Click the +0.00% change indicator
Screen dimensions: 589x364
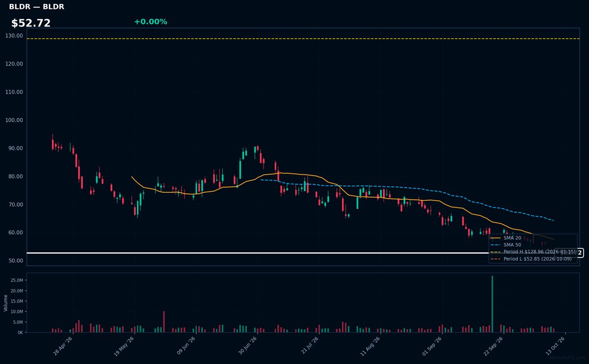tap(150, 22)
